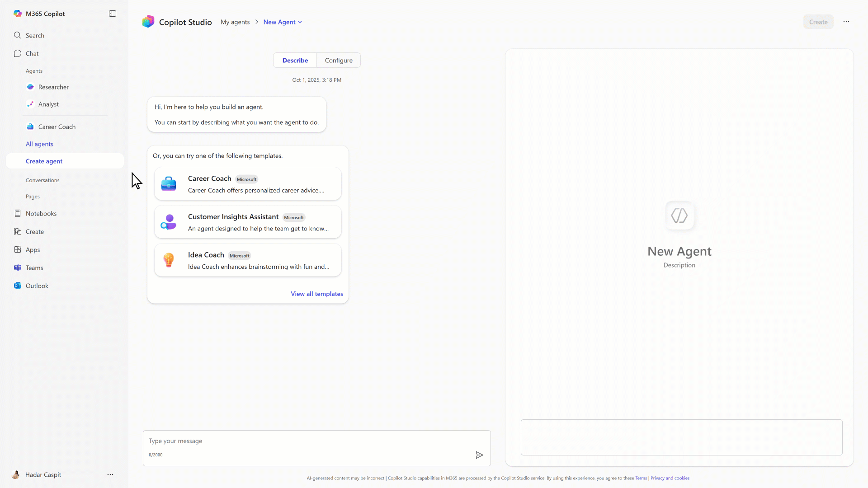Open Search in the sidebar
Viewport: 868px width, 488px height.
coord(35,35)
